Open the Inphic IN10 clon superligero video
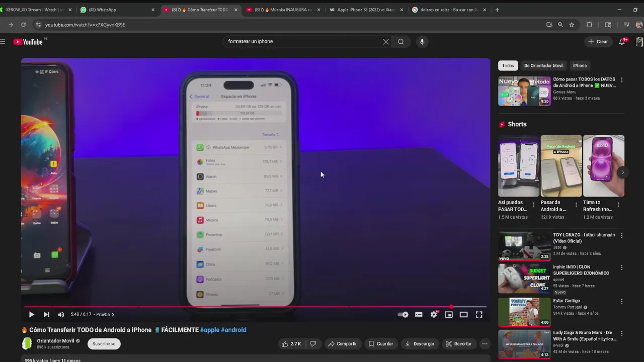This screenshot has height=362, width=644. point(524,278)
